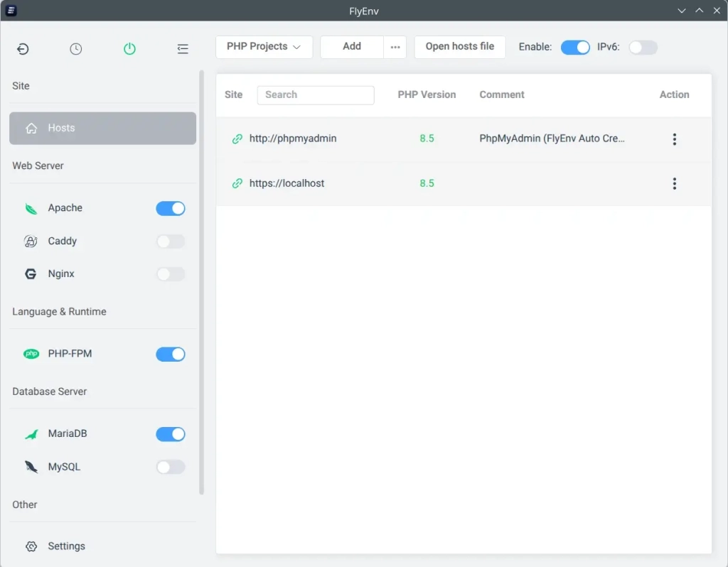The height and width of the screenshot is (567, 728).
Task: Toggle the hosts Enable switch
Action: click(x=575, y=47)
